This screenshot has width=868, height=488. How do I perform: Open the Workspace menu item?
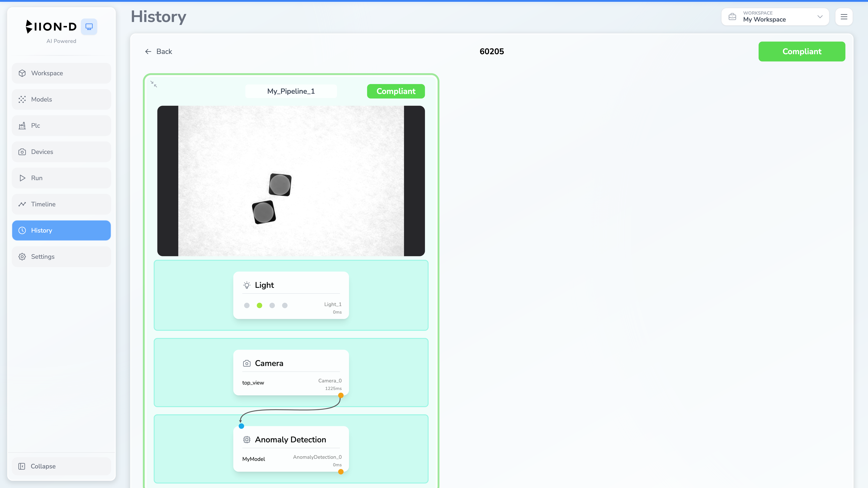click(x=61, y=73)
